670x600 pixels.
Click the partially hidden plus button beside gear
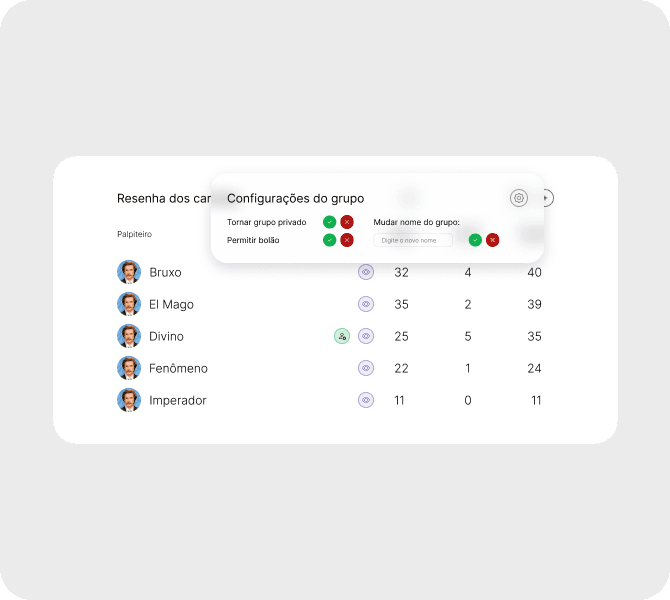click(x=549, y=198)
